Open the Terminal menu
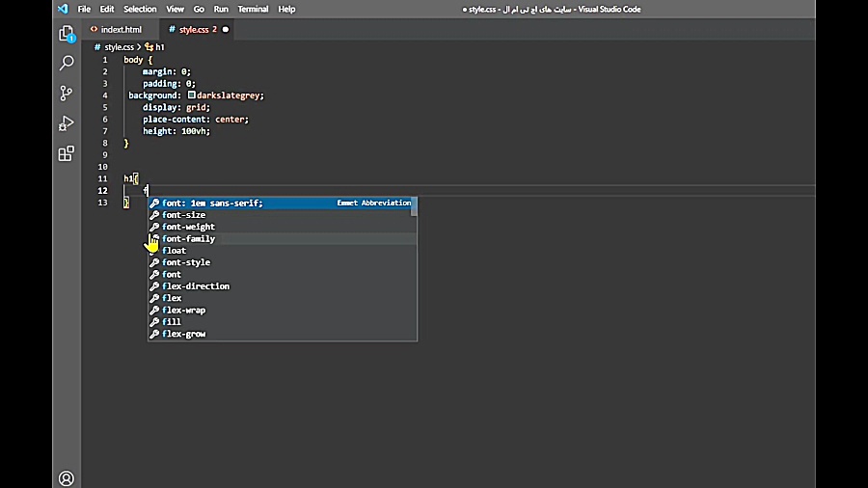This screenshot has width=868, height=488. coord(253,9)
